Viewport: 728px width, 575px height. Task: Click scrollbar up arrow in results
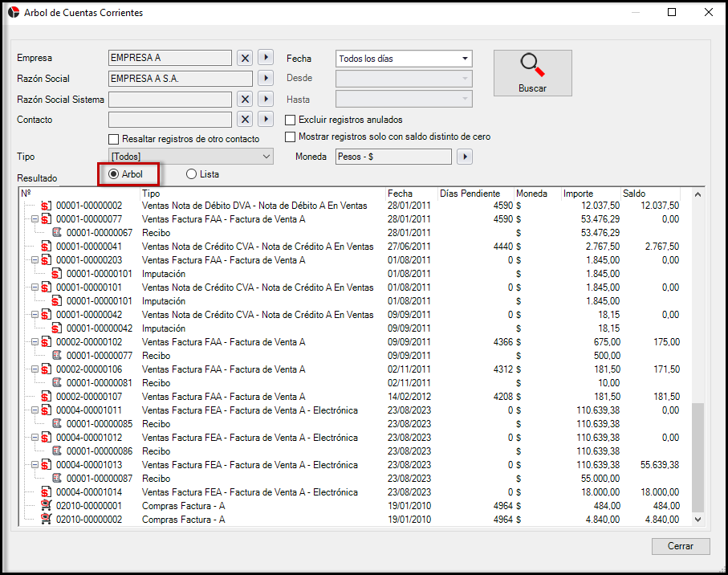[x=697, y=194]
